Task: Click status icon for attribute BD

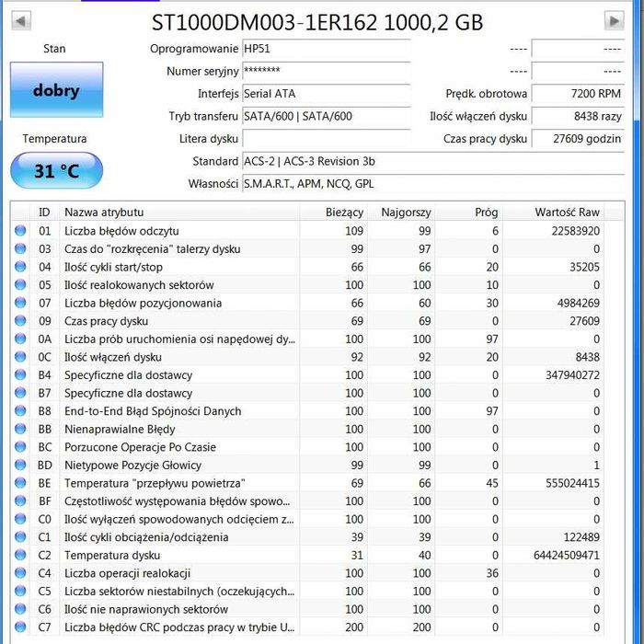Action: (x=20, y=465)
